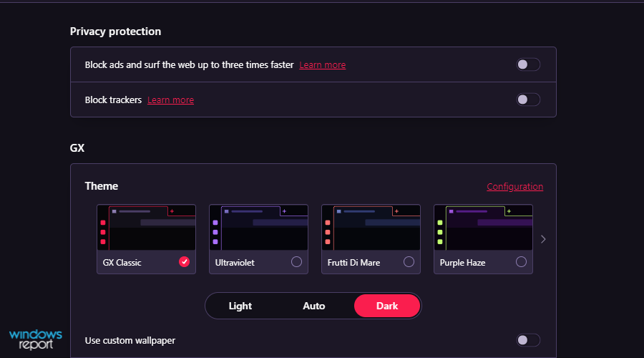Click the 'Block trackers' label text

click(113, 100)
